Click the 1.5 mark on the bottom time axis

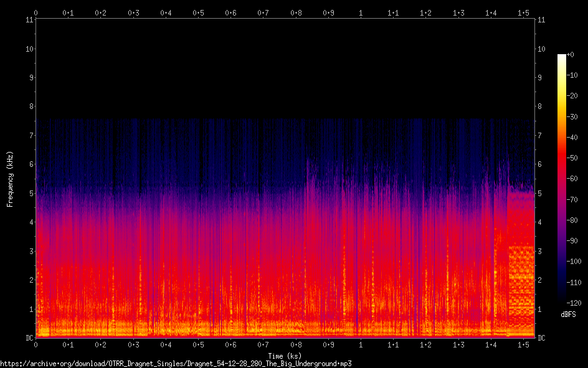pyautogui.click(x=523, y=345)
